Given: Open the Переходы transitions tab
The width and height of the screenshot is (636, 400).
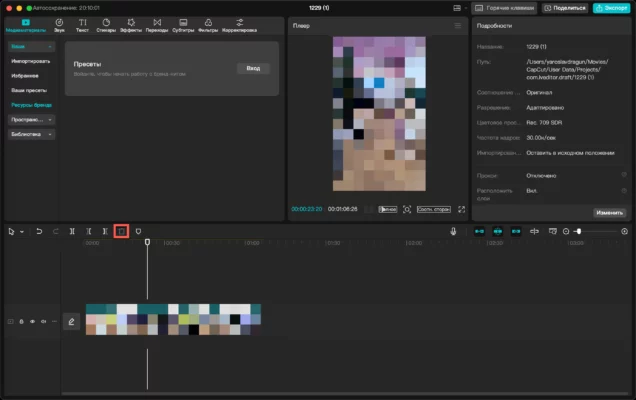Looking at the screenshot, I should [x=157, y=26].
